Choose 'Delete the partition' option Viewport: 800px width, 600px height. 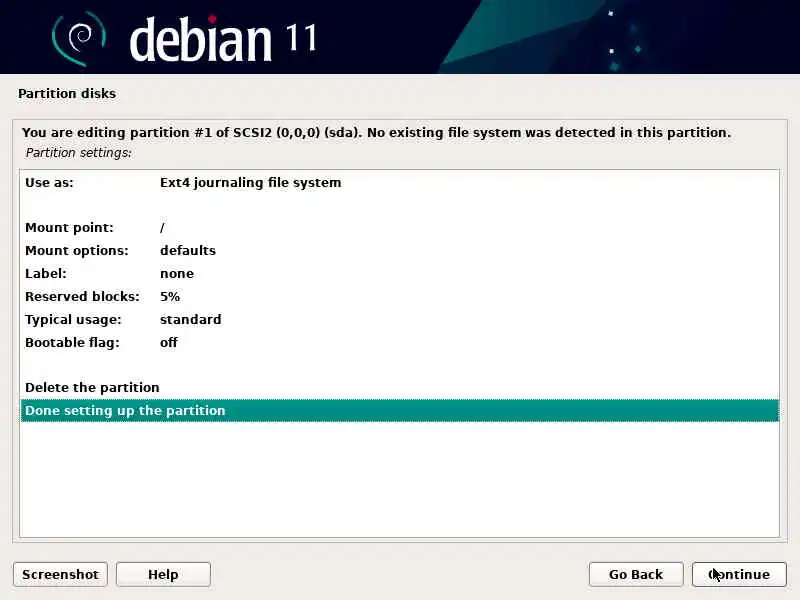coord(399,387)
